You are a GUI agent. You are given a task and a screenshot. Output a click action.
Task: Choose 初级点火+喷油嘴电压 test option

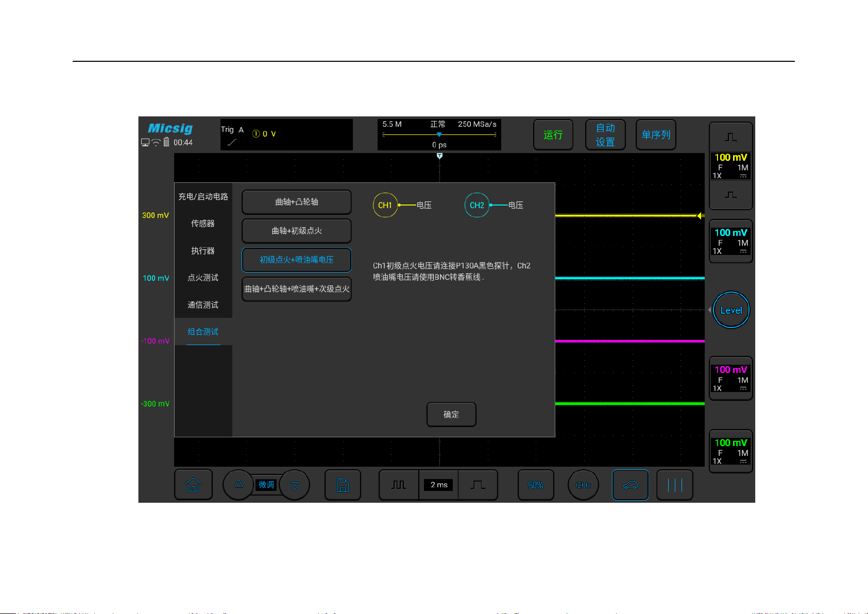coord(297,260)
